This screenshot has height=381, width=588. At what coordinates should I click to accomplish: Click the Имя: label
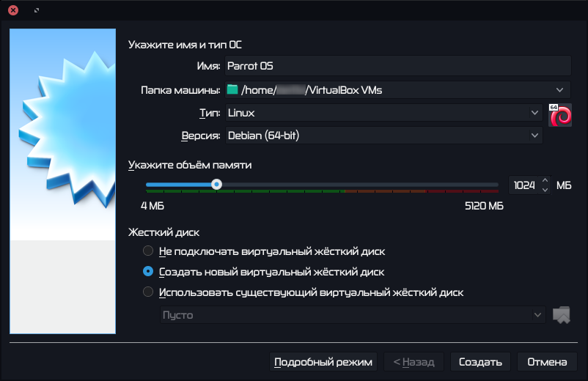click(x=208, y=66)
